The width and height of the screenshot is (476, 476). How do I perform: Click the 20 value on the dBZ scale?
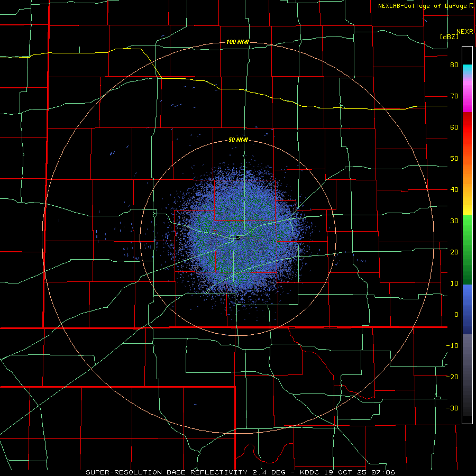click(x=454, y=252)
